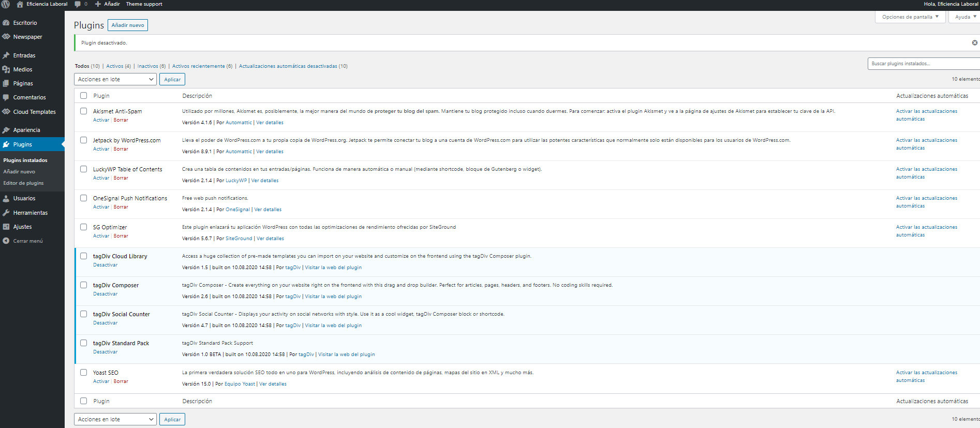Click the plus icon next to Añadir

coord(98,4)
